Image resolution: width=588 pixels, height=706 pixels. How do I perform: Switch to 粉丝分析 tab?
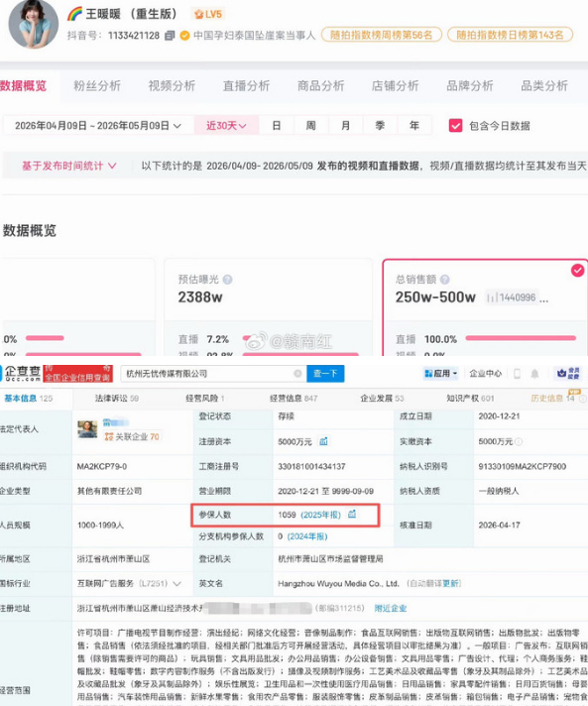(97, 85)
